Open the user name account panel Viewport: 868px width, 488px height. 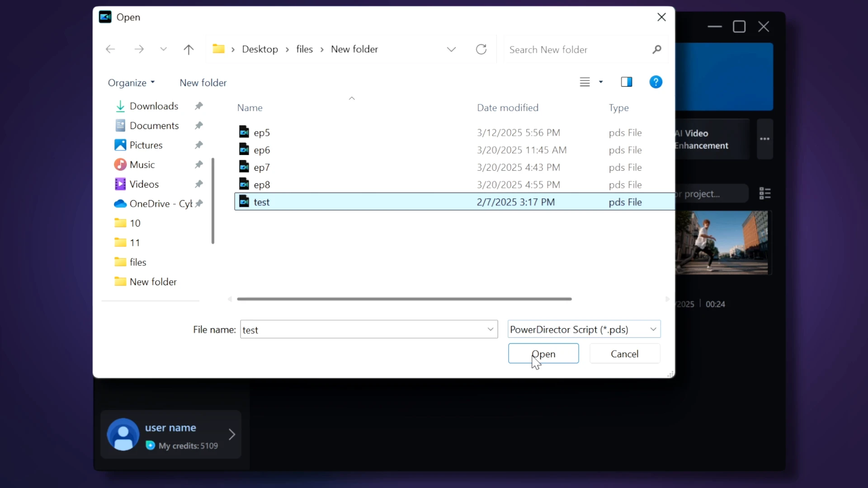[171, 434]
